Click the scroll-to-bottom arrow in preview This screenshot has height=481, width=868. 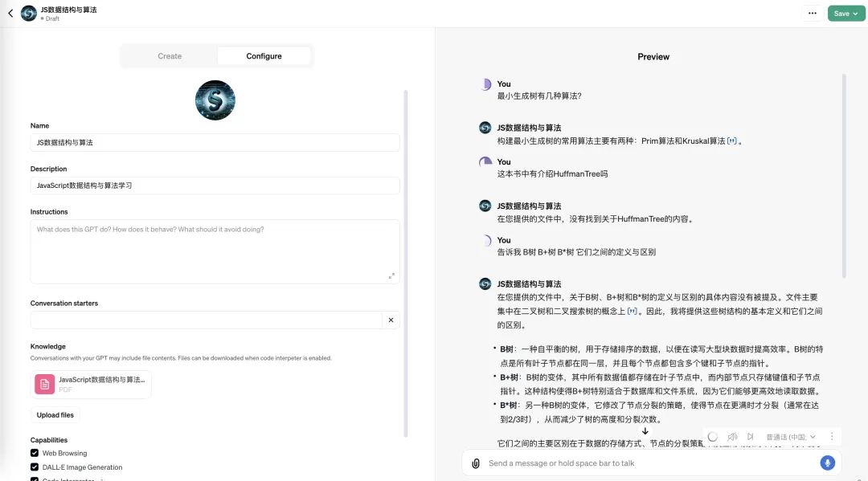click(645, 431)
